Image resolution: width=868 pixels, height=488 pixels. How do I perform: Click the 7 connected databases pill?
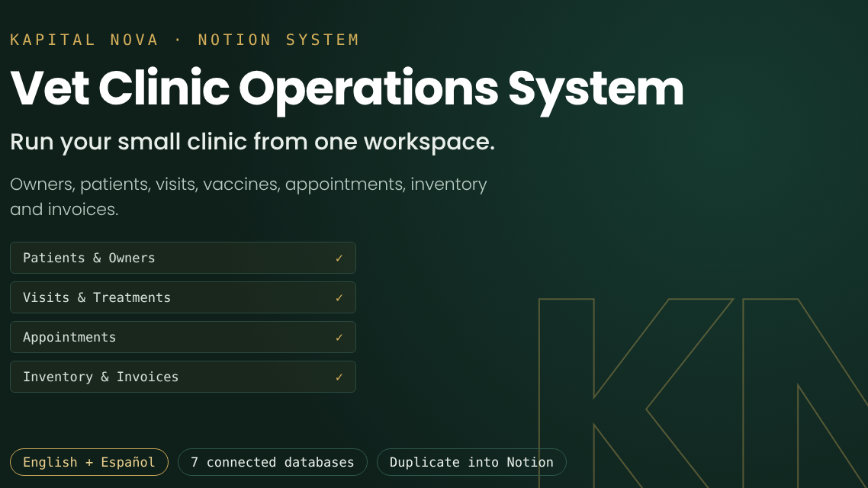272,462
